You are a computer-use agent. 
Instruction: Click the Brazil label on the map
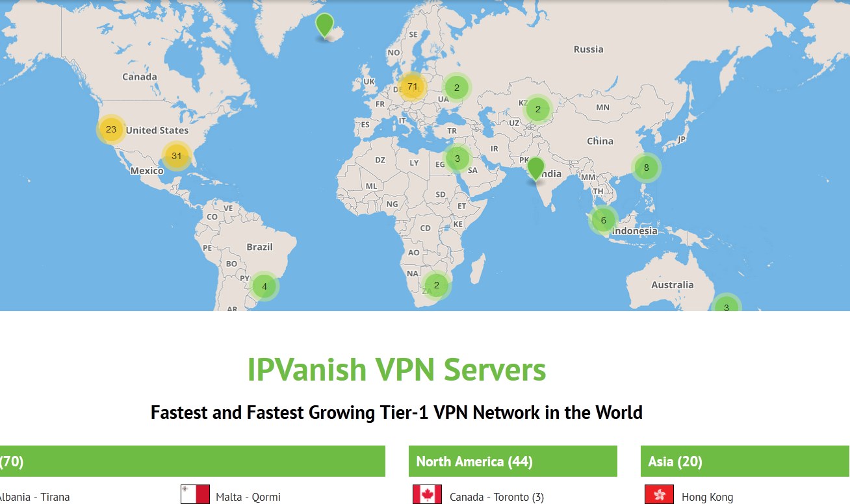click(x=259, y=247)
